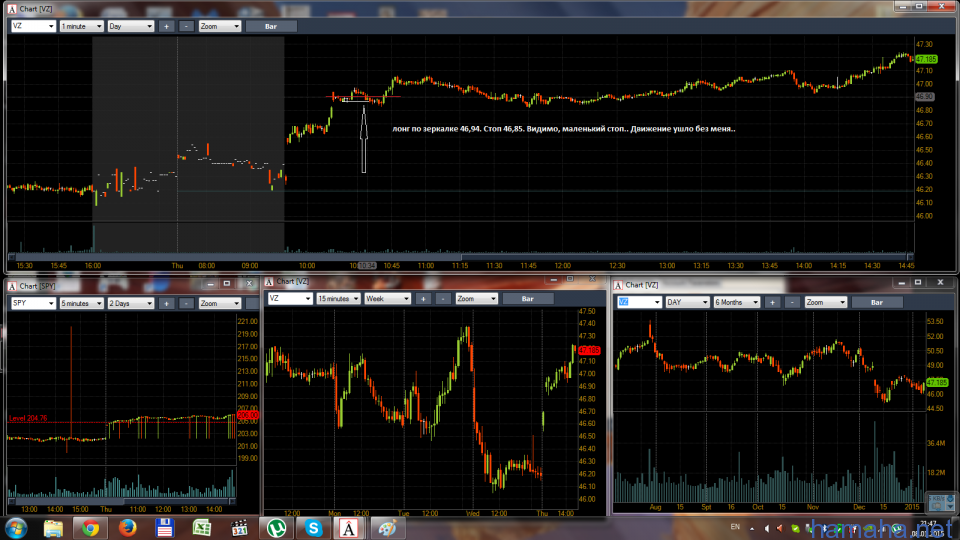Viewport: 960px width, 540px height.
Task: Click app icon in Chart [SPY] title bar
Action: point(12,286)
